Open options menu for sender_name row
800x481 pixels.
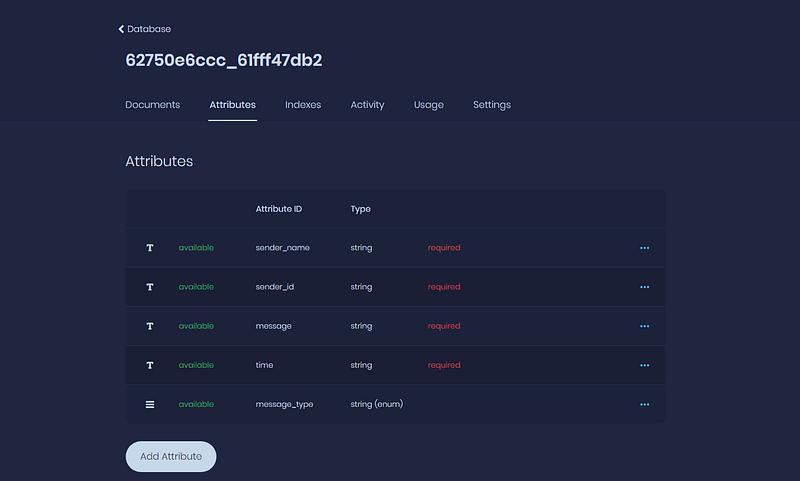pyautogui.click(x=644, y=248)
